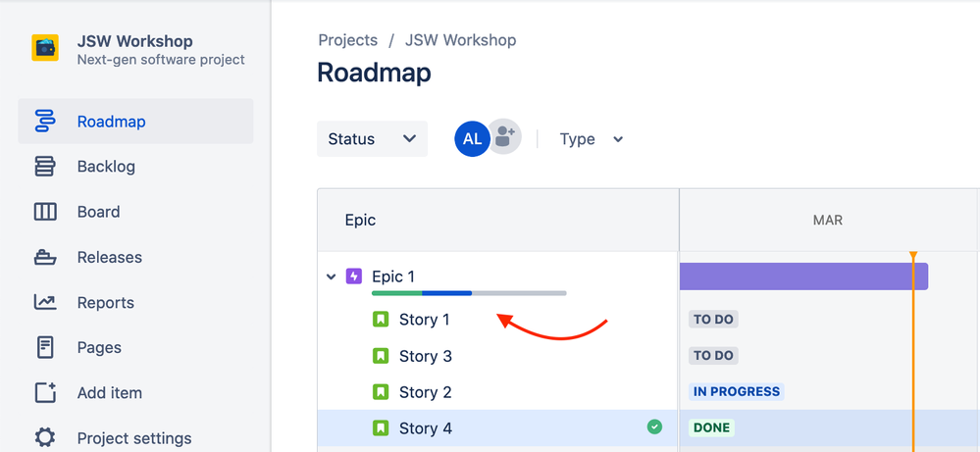Click the green Story 2 bookmark icon
The image size is (980, 452).
(x=381, y=392)
